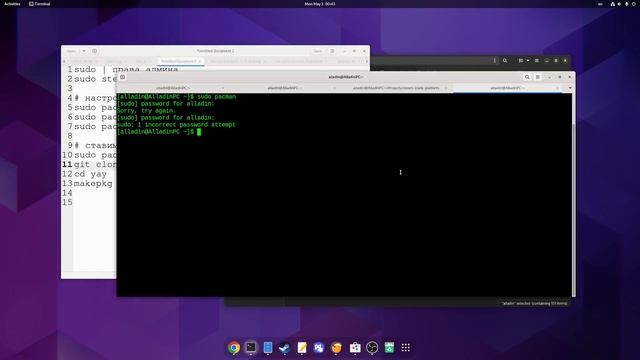Expand the terminal tab list arrow
The image size is (640, 360).
(x=570, y=88)
